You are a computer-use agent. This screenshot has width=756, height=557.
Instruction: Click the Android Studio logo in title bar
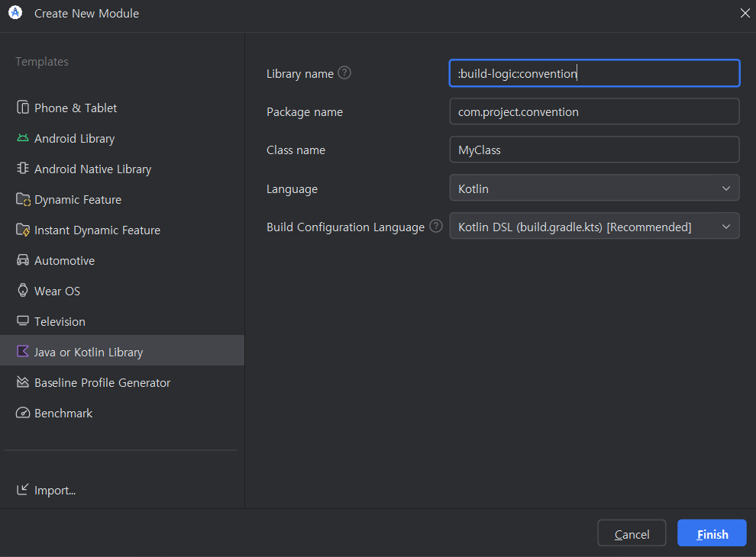[15, 12]
